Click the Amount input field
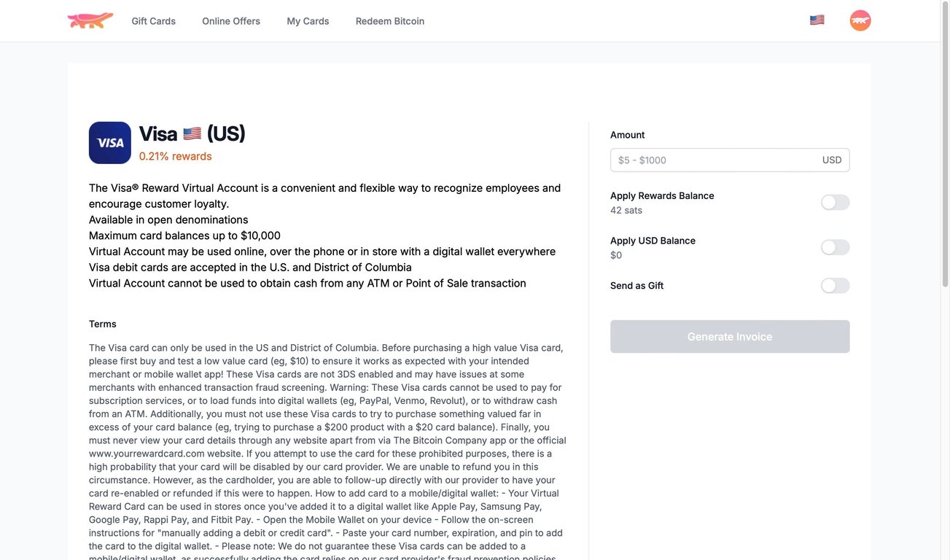950x560 pixels. (715, 160)
